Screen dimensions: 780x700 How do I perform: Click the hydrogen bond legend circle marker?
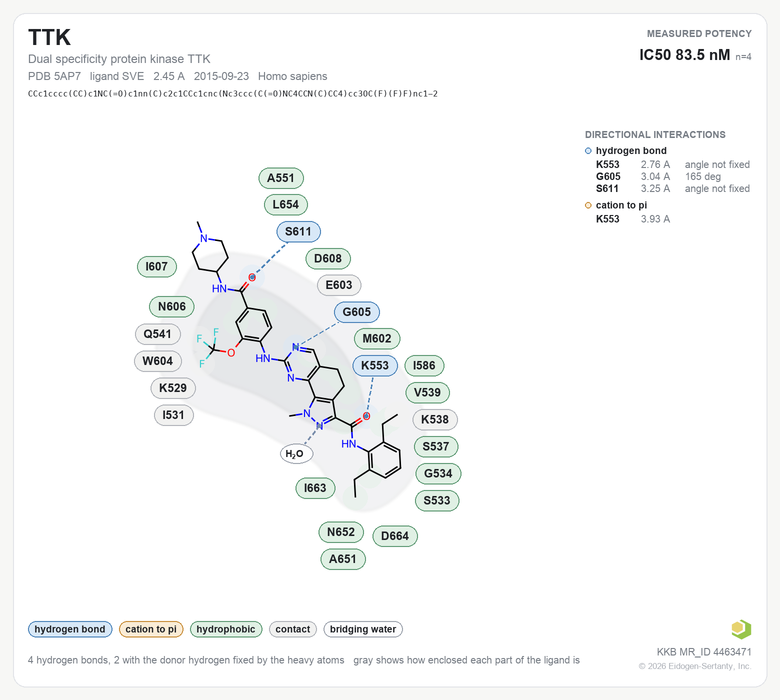tap(588, 151)
